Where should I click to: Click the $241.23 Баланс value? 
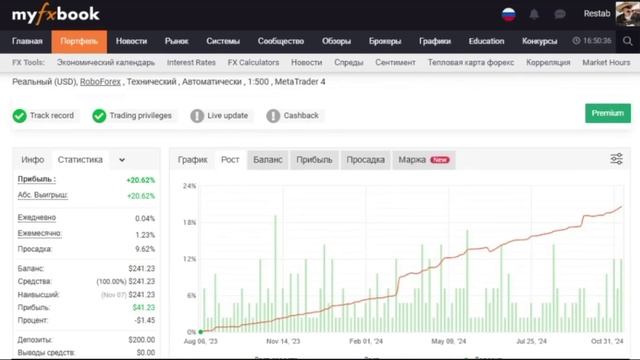tap(141, 268)
